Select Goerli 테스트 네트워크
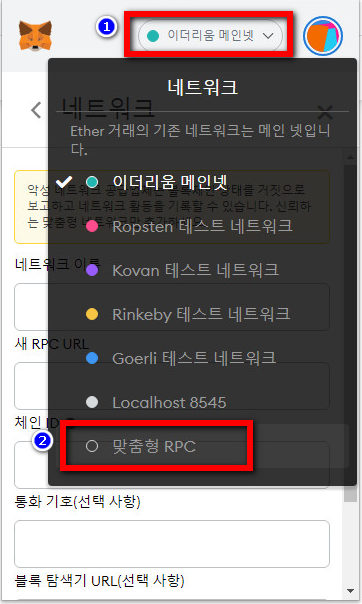Screen dimensions: 362x604 [202, 358]
